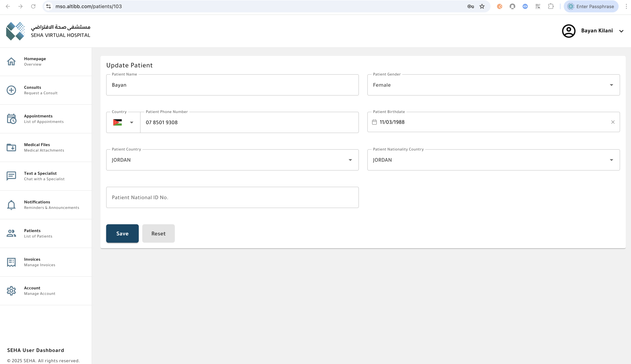Screen dimensions: 631x364
Task: Click the Save button
Action: pyautogui.click(x=122, y=233)
